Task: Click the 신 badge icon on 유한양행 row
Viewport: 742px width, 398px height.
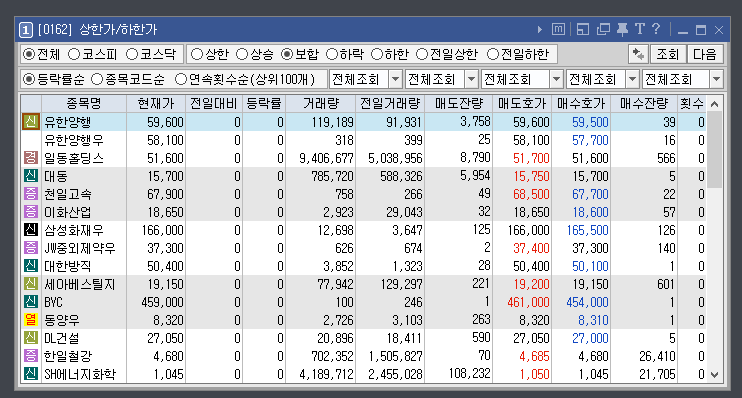Action: [31, 122]
